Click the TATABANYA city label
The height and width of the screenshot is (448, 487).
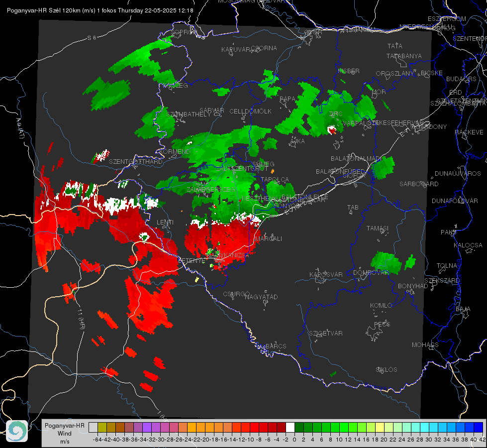tap(404, 56)
